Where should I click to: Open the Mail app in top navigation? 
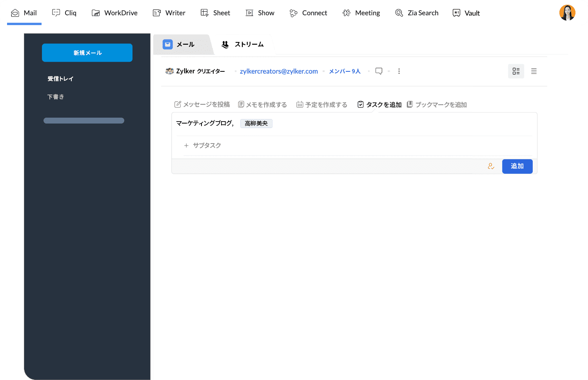pos(24,13)
